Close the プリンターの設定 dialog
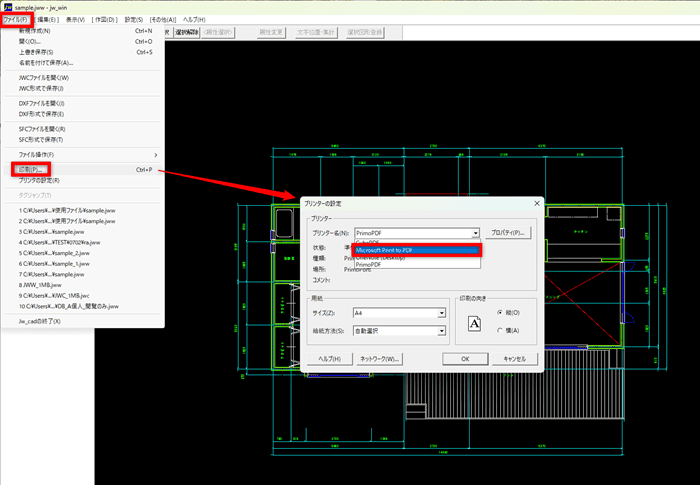Viewport: 700px width, 485px height. click(537, 204)
